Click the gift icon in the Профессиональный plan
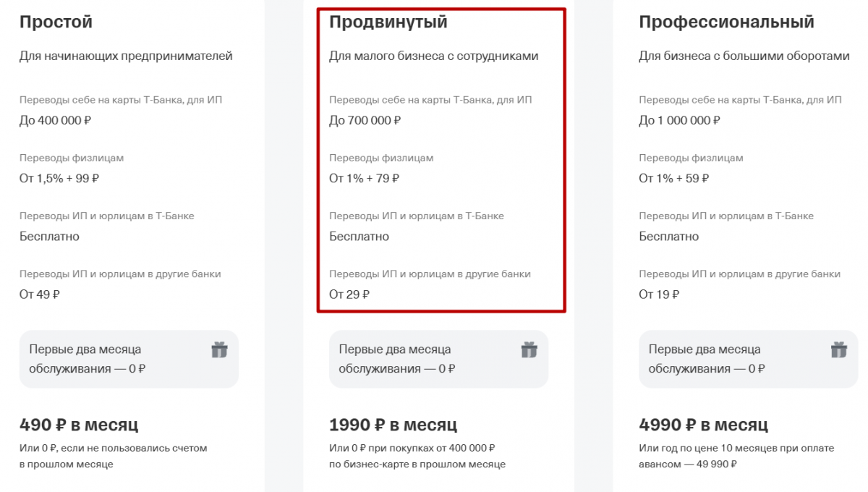 839,350
